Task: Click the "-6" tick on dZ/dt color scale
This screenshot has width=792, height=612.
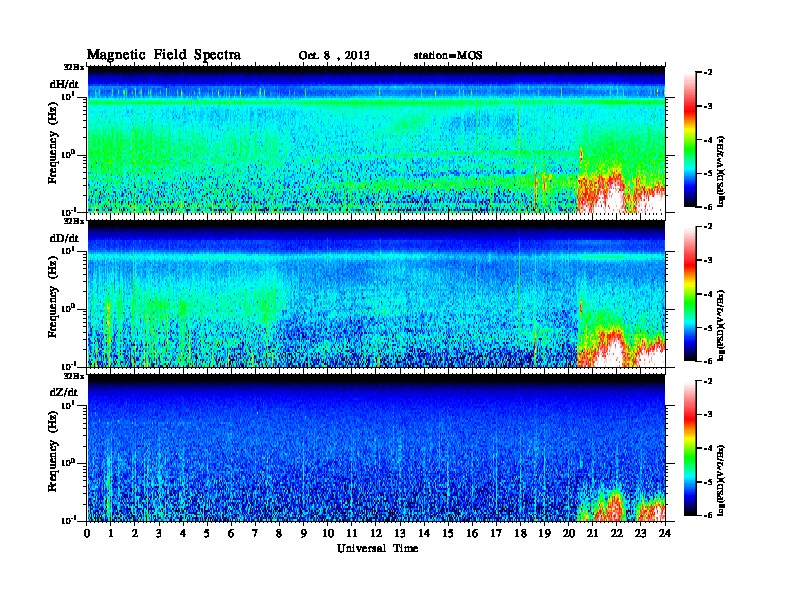Action: click(x=708, y=516)
